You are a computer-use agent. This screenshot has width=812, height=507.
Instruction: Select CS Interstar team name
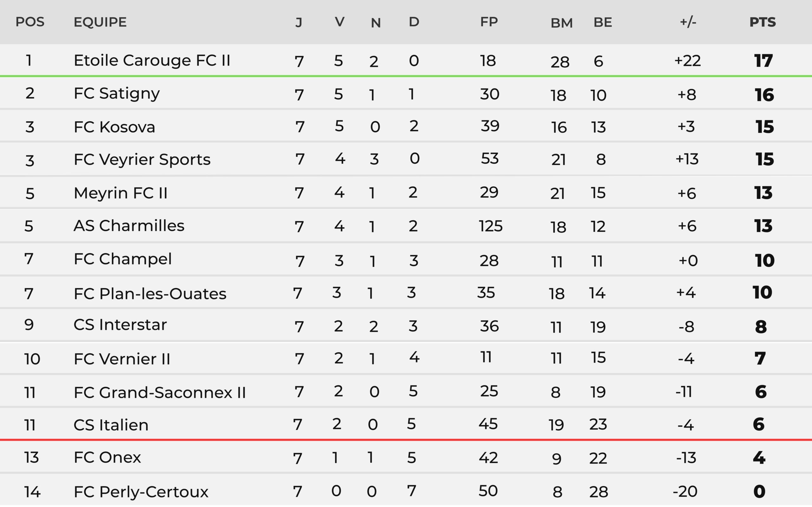pos(120,325)
